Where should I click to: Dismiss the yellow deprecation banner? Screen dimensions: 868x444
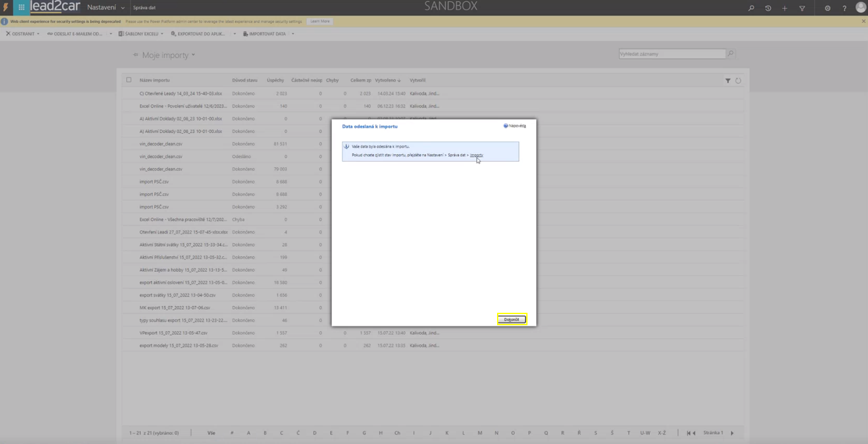click(x=863, y=21)
